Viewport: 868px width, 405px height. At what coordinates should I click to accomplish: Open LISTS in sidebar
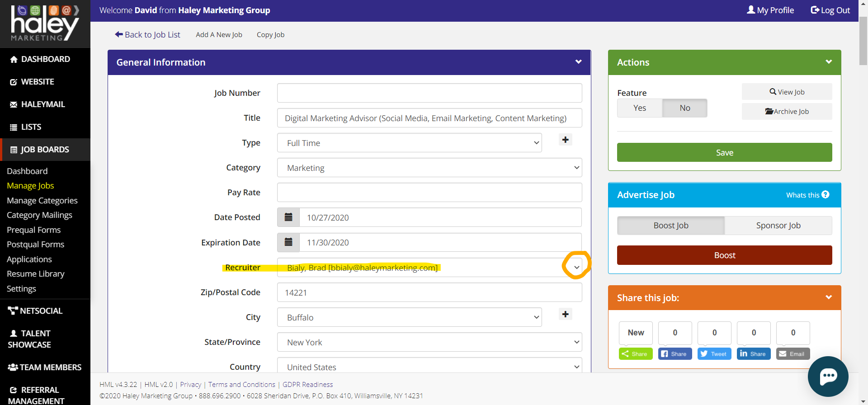click(x=45, y=127)
